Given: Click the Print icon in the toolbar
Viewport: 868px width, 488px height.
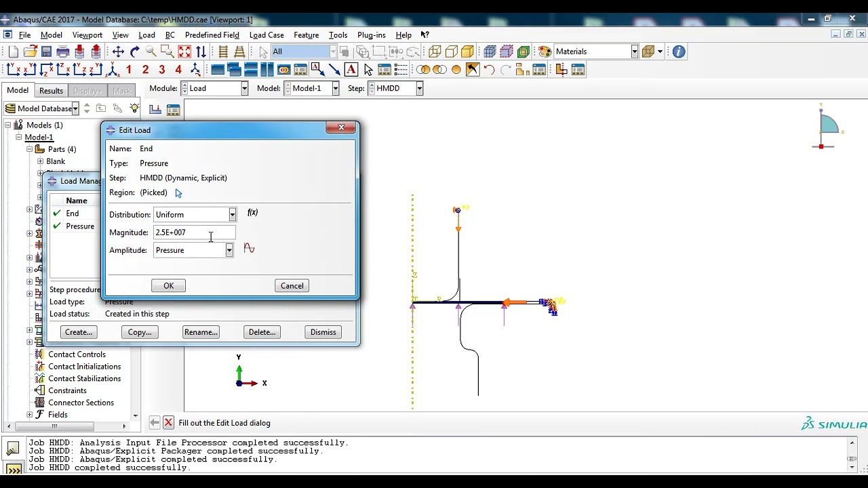Looking at the screenshot, I should tap(63, 52).
